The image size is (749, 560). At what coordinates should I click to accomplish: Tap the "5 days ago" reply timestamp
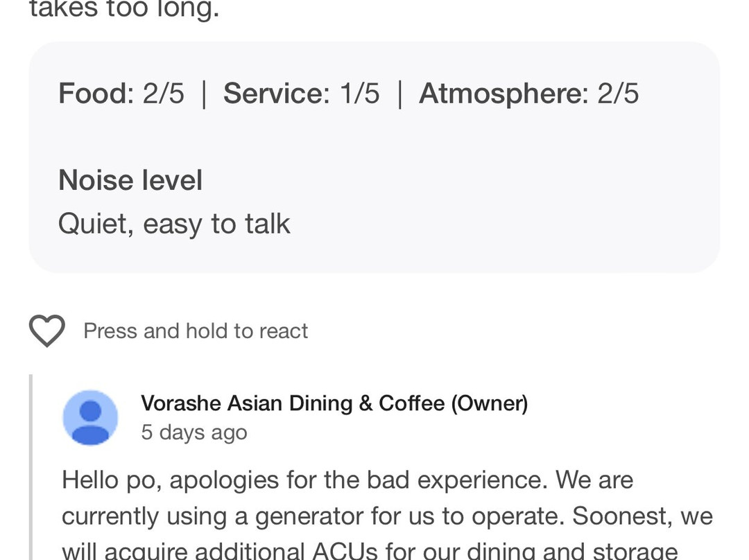[194, 432]
